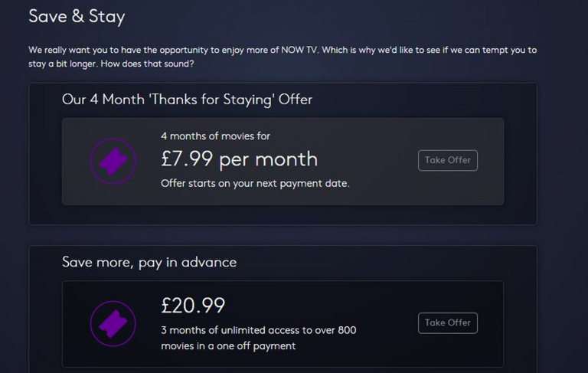Image resolution: width=588 pixels, height=373 pixels.
Task: Click the purple ticket icon beside £20.99 offer
Action: (113, 323)
